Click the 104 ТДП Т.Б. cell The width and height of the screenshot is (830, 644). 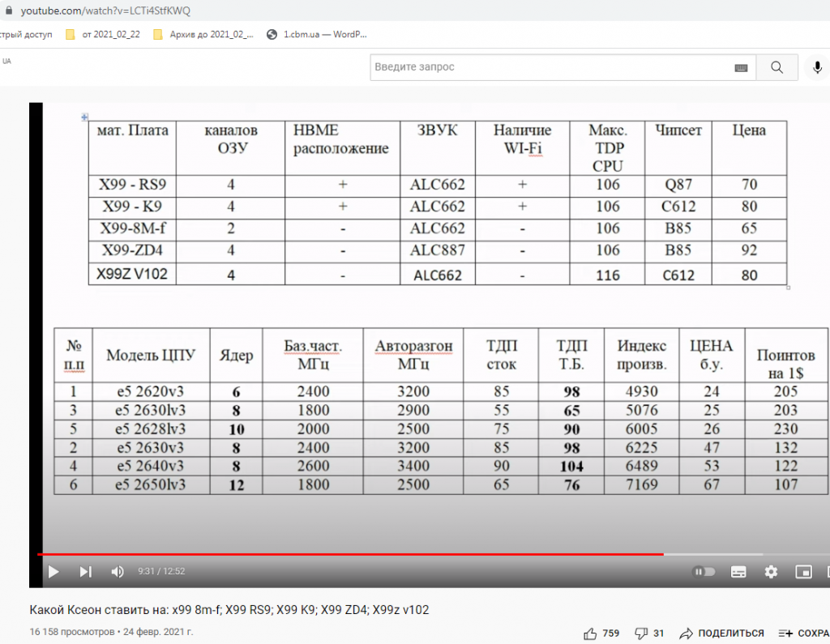tap(571, 467)
